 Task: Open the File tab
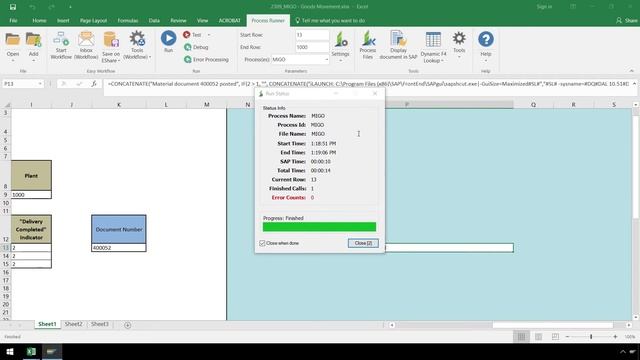(13, 20)
